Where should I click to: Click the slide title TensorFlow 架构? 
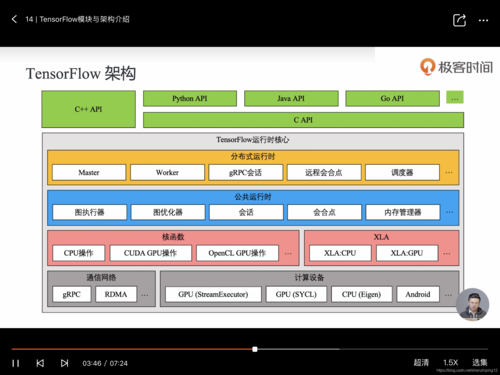[81, 73]
